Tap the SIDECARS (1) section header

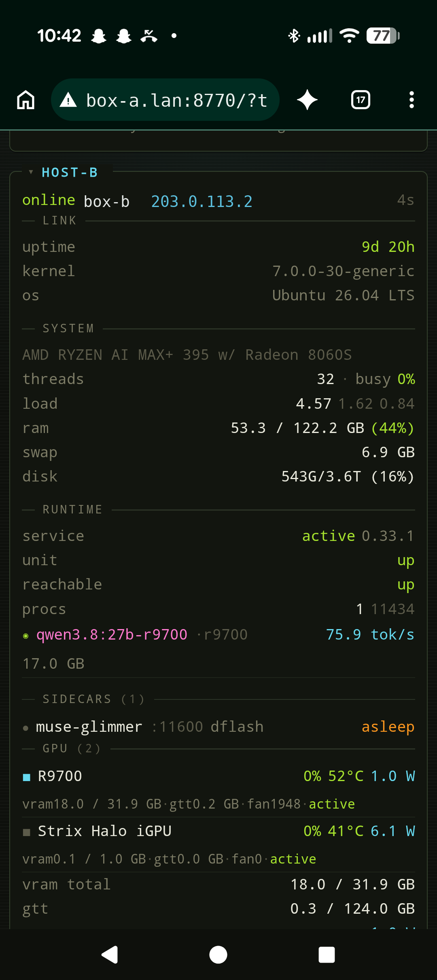[x=93, y=699]
